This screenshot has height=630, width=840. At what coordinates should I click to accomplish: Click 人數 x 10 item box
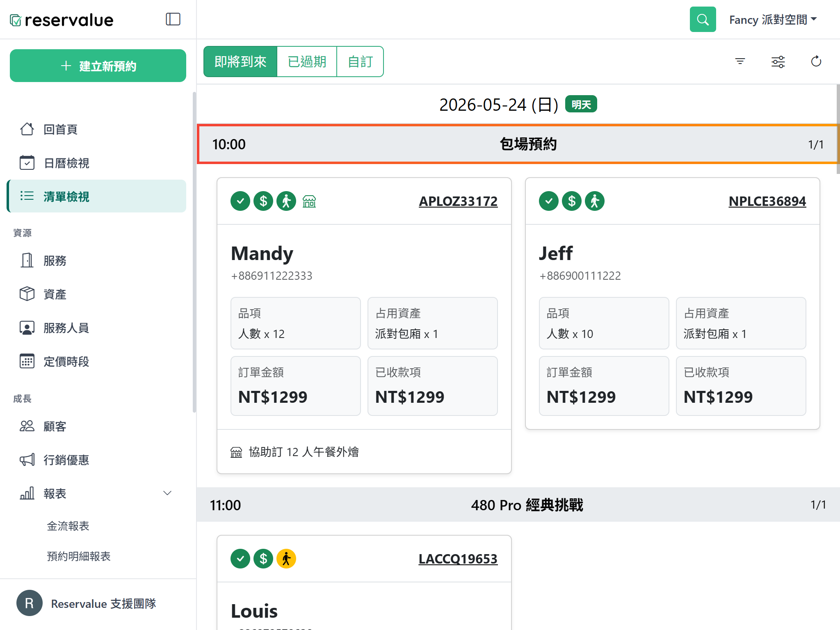(x=604, y=323)
